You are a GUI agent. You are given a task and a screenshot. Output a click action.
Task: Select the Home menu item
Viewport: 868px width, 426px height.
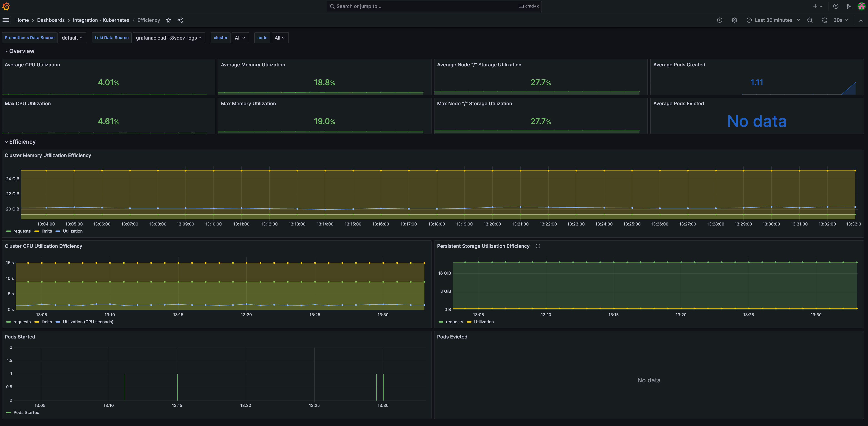tap(22, 20)
